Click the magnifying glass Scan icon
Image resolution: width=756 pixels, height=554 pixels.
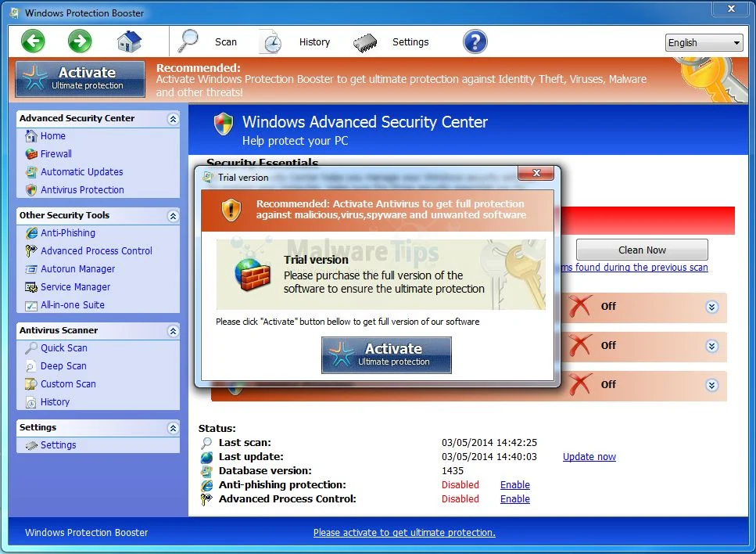188,41
